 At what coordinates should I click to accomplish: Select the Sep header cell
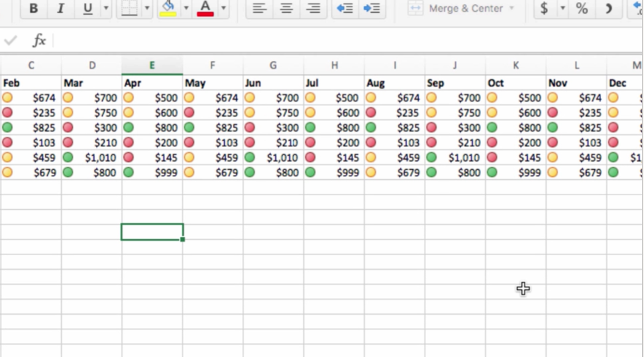455,83
